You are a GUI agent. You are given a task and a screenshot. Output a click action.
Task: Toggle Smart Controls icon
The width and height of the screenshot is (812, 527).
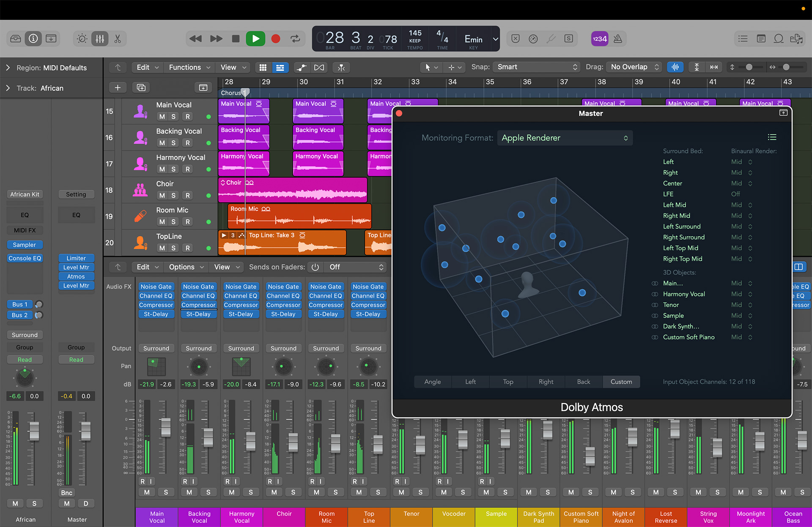pyautogui.click(x=82, y=39)
